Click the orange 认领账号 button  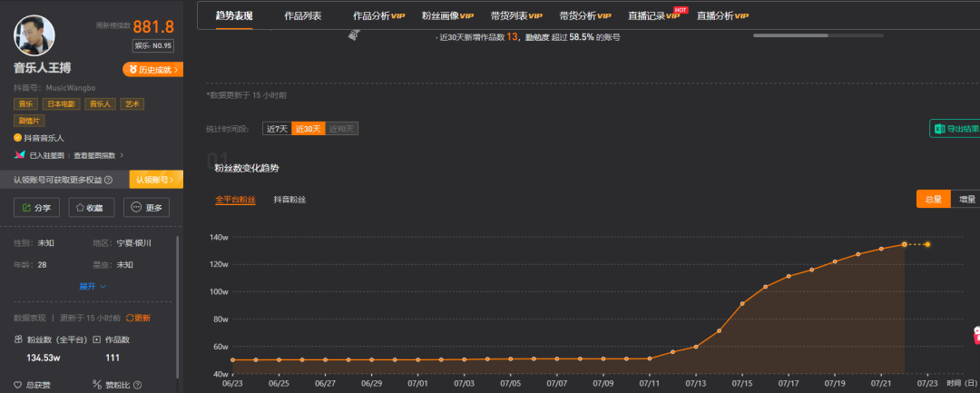[x=156, y=180]
